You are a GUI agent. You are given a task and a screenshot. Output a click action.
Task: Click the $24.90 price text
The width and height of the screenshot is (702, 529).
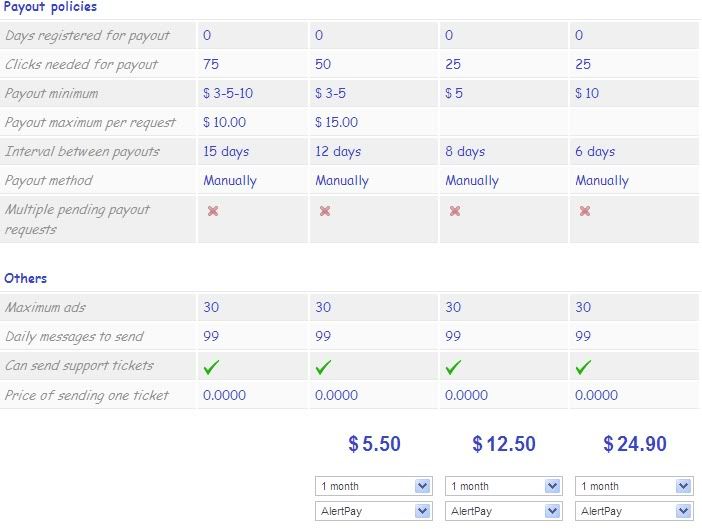pyautogui.click(x=635, y=444)
